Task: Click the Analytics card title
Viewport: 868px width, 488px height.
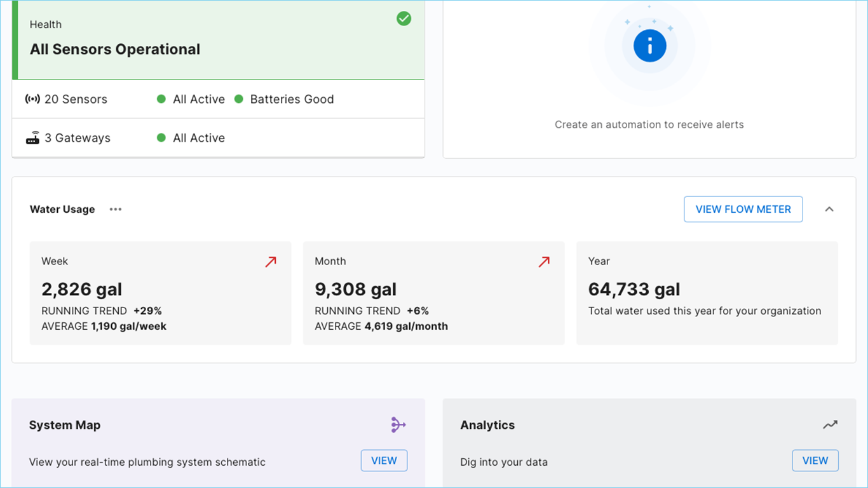Action: pos(487,425)
